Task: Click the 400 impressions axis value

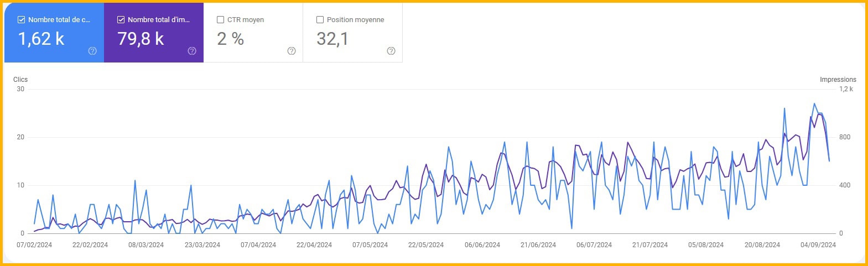Action: pyautogui.click(x=845, y=185)
